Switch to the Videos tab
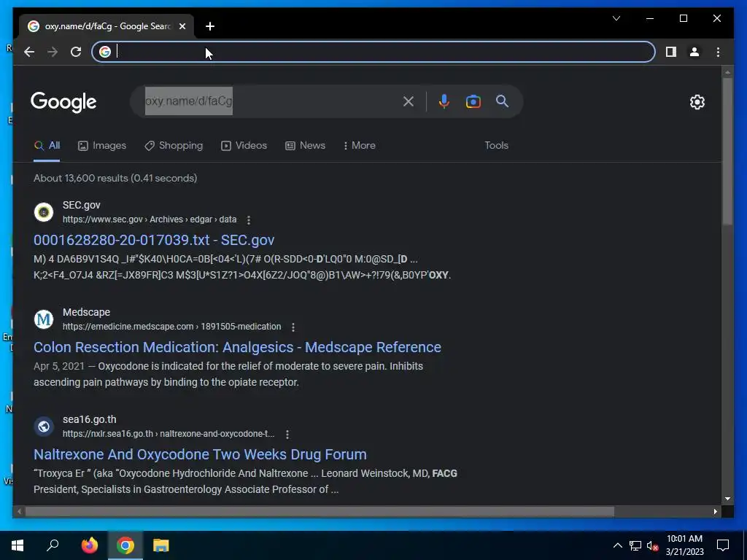Image resolution: width=747 pixels, height=560 pixels. click(244, 146)
